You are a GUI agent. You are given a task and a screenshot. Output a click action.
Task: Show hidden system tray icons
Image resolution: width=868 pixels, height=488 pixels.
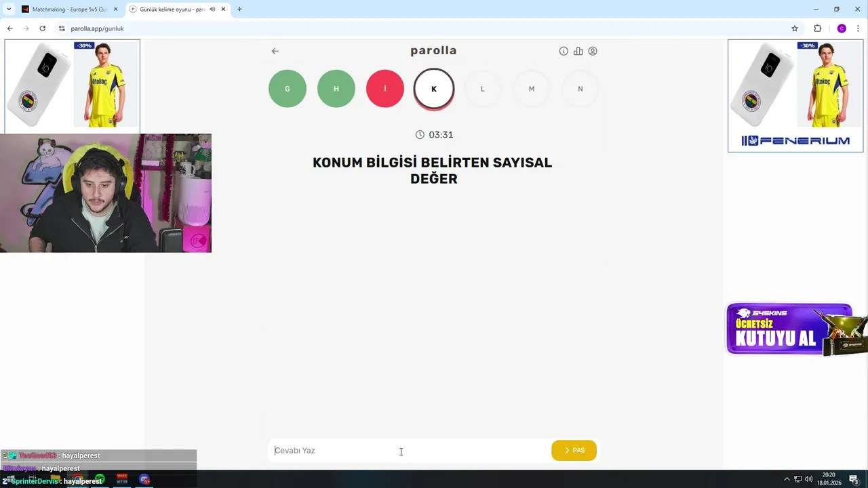(x=787, y=479)
